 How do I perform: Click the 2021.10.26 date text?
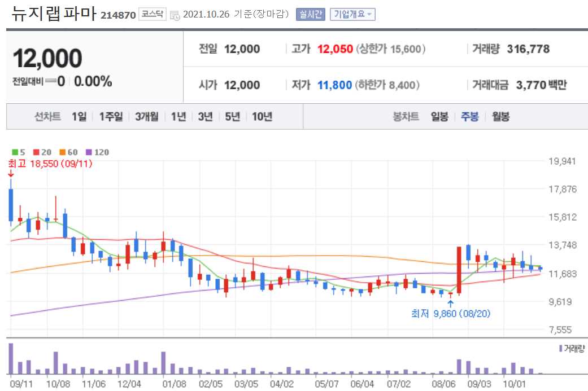tap(206, 14)
